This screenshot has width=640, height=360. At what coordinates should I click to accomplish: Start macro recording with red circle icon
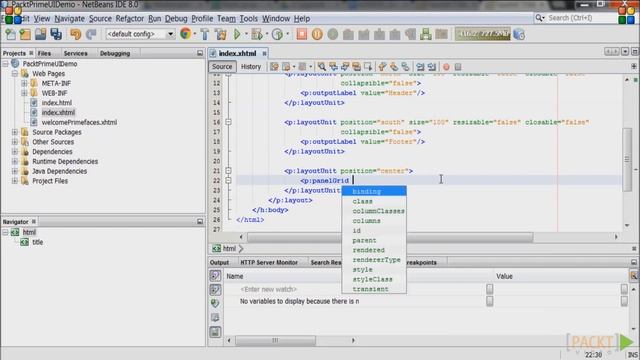446,67
